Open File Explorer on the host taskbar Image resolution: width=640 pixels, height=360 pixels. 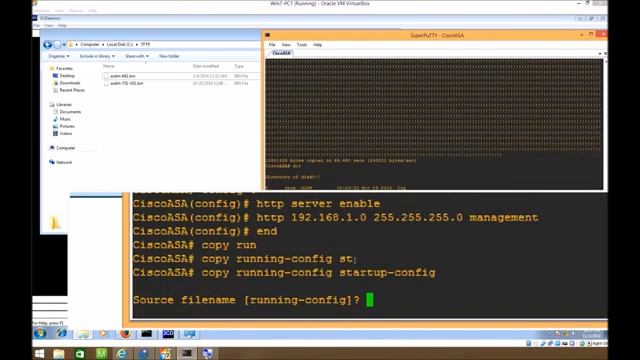click(x=59, y=353)
